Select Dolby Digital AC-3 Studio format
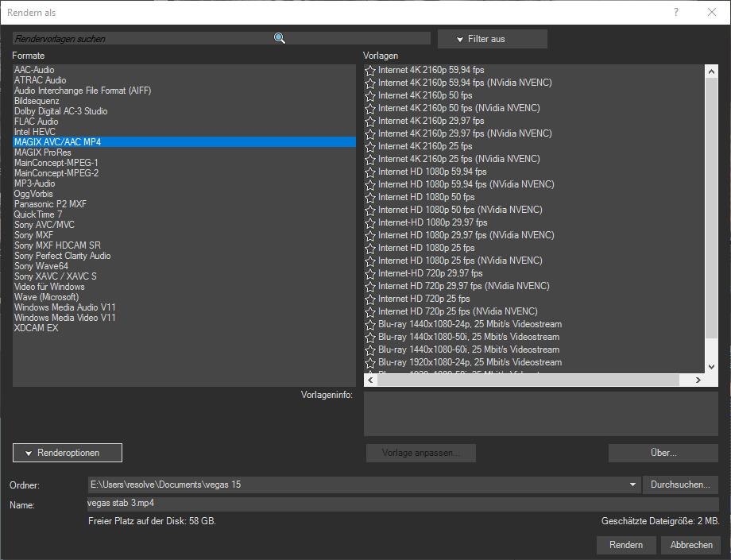The image size is (731, 560). click(184, 111)
